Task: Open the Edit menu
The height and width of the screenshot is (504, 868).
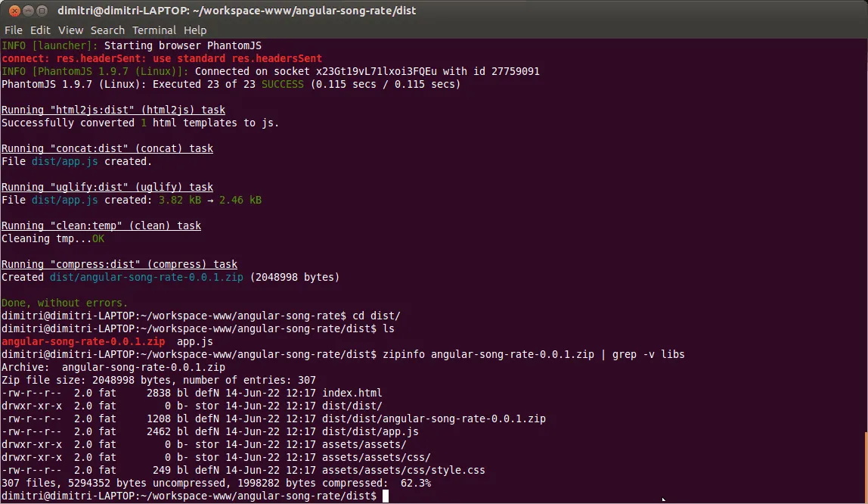Action: [x=40, y=30]
